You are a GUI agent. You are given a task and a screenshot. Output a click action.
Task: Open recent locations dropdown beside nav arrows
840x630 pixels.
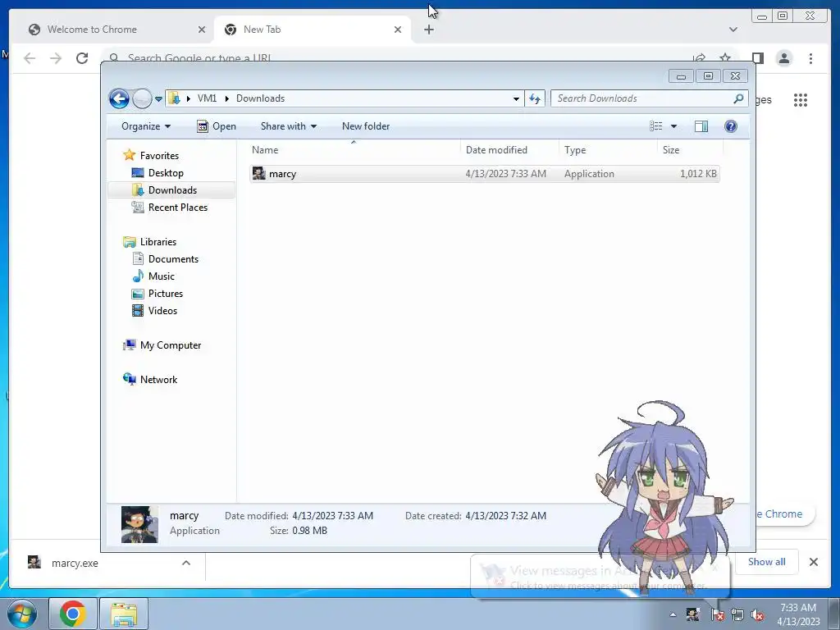coord(158,99)
